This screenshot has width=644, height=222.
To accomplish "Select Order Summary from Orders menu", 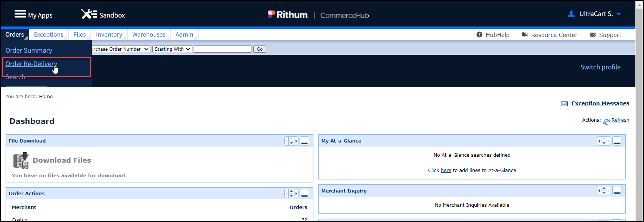I will click(x=29, y=50).
